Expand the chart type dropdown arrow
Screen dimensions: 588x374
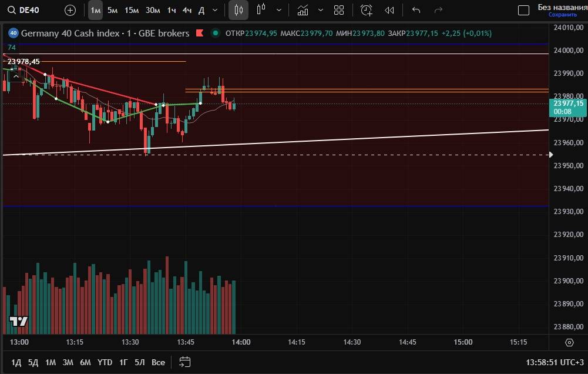[x=279, y=10]
